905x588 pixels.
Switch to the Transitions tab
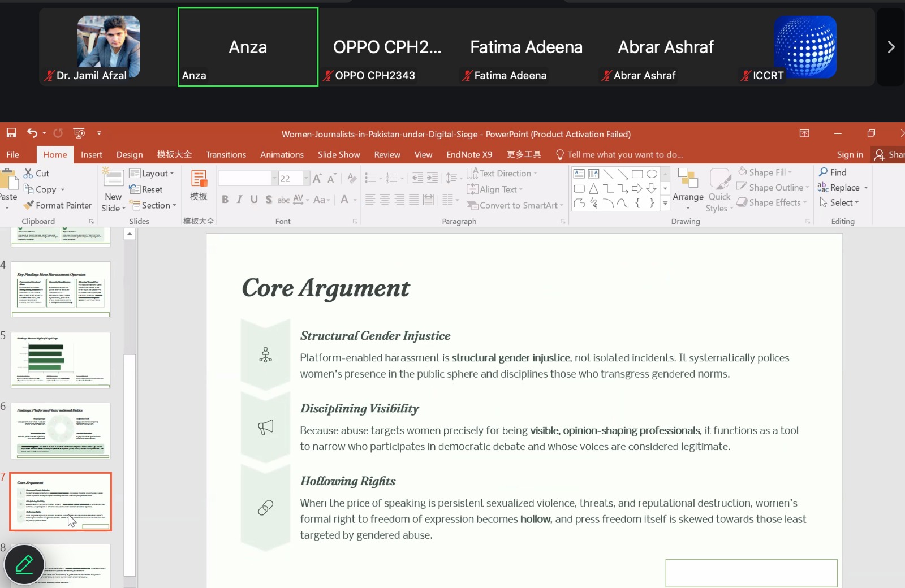(226, 155)
